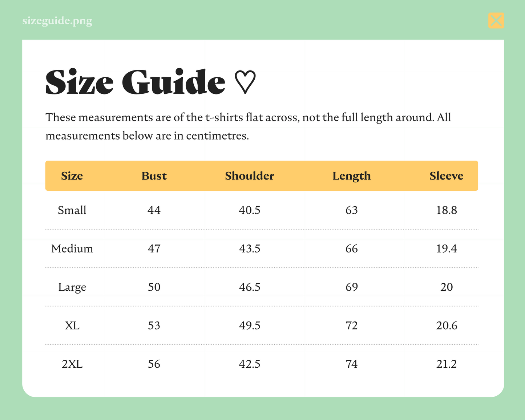
Task: Click the heart icon beside Size Guide
Action: pyautogui.click(x=245, y=82)
